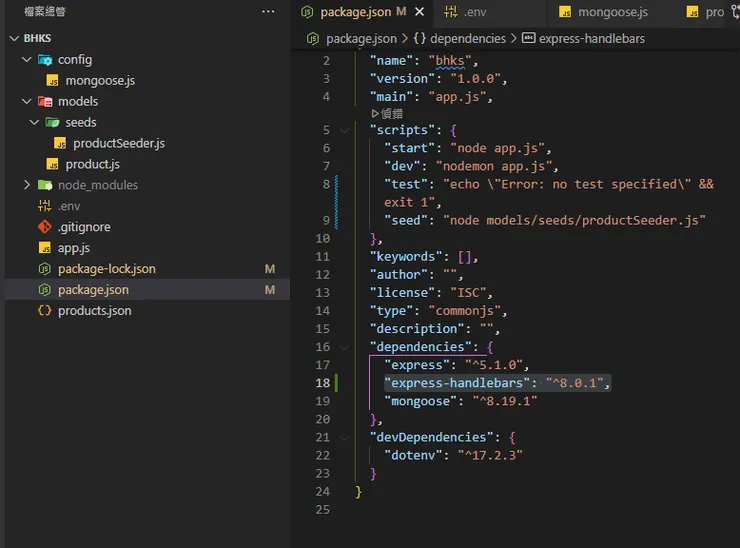This screenshot has width=740, height=548.
Task: Open app.js from the file explorer
Action: tap(74, 248)
